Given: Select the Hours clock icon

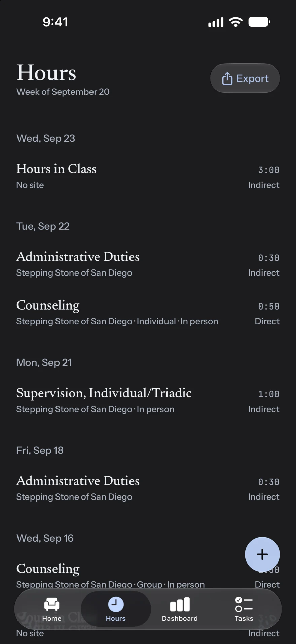Looking at the screenshot, I should 116,604.
